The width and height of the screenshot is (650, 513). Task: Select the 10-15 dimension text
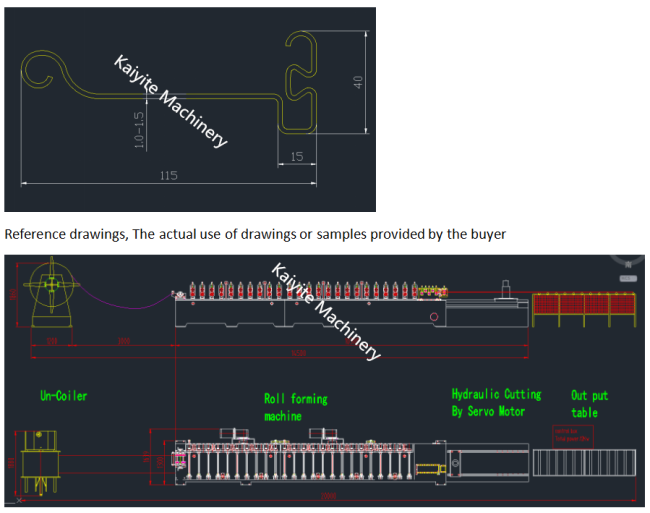[139, 129]
